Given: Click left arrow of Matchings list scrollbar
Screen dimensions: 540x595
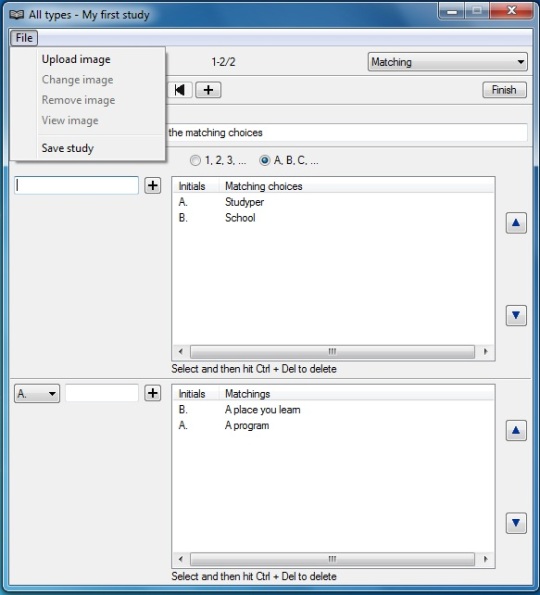Looking at the screenshot, I should pyautogui.click(x=181, y=559).
